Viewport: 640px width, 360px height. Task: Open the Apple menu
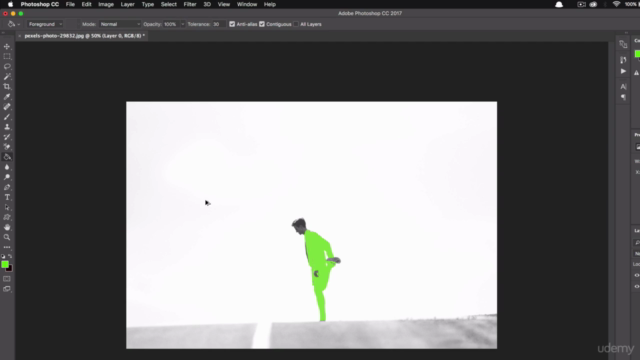(x=10, y=4)
